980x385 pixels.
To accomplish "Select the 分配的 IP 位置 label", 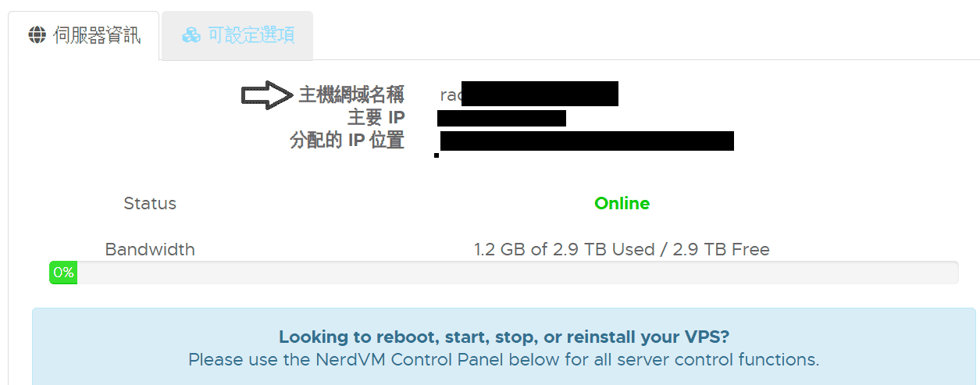I will click(x=347, y=141).
